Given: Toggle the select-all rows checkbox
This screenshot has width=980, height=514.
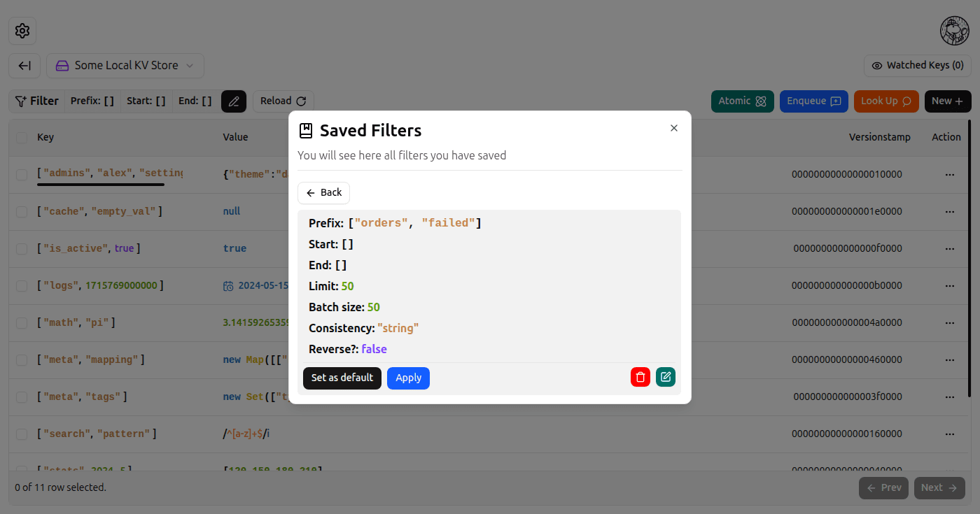Looking at the screenshot, I should coord(22,138).
